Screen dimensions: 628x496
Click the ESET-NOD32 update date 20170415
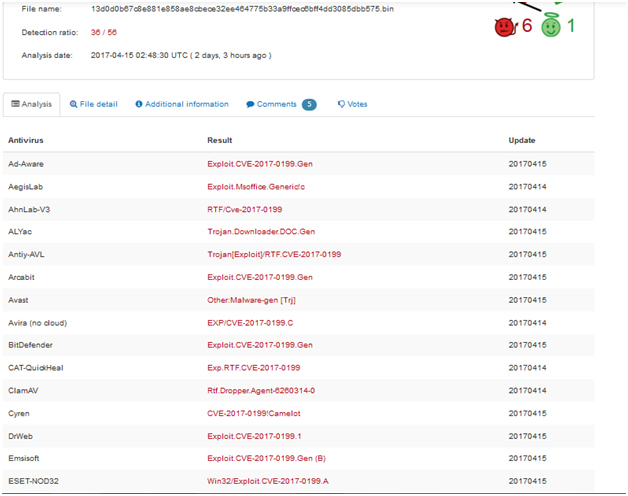[x=527, y=481]
